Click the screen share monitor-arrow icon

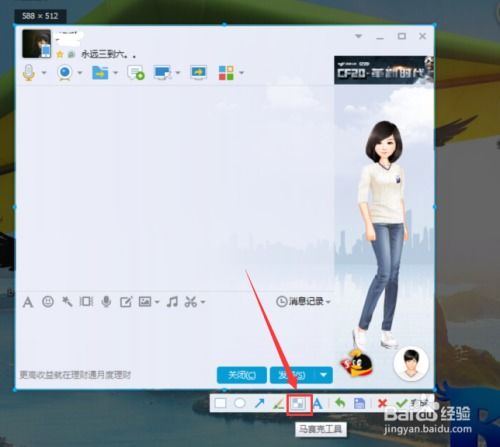(x=199, y=72)
